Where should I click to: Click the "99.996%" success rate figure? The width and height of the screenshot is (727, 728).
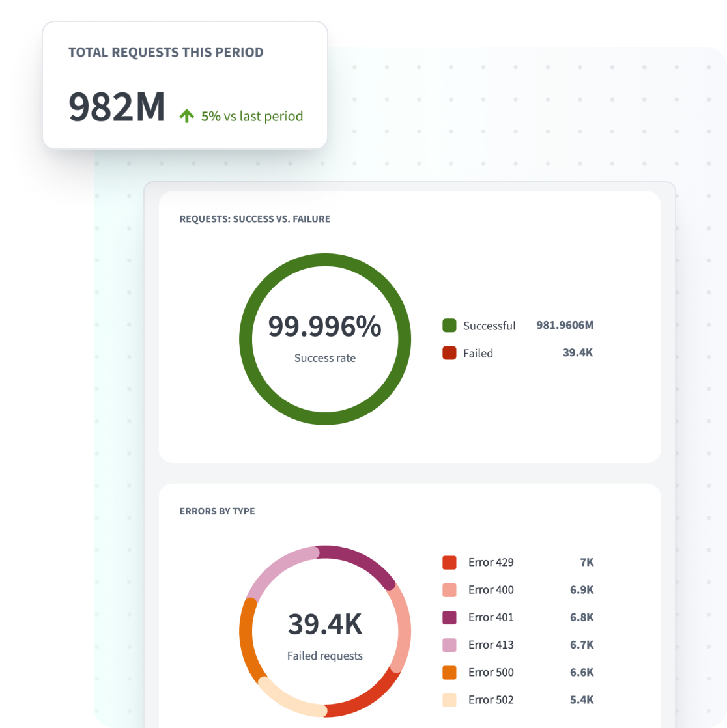[x=324, y=326]
